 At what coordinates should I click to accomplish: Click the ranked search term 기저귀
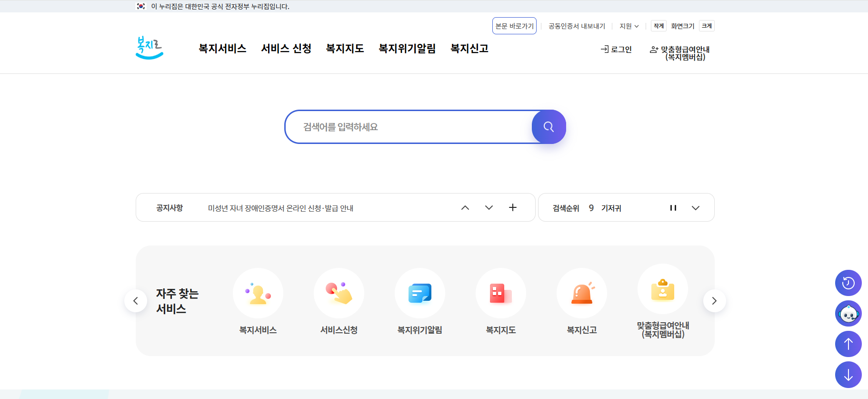611,208
